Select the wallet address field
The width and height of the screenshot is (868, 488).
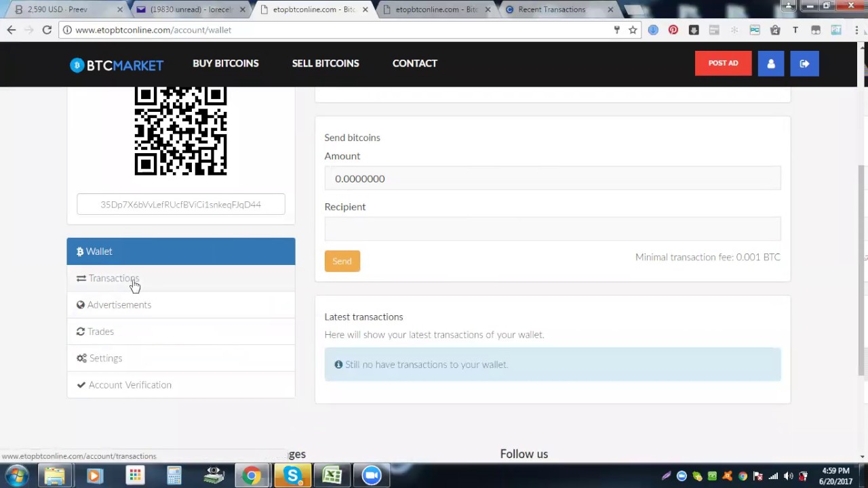point(181,205)
